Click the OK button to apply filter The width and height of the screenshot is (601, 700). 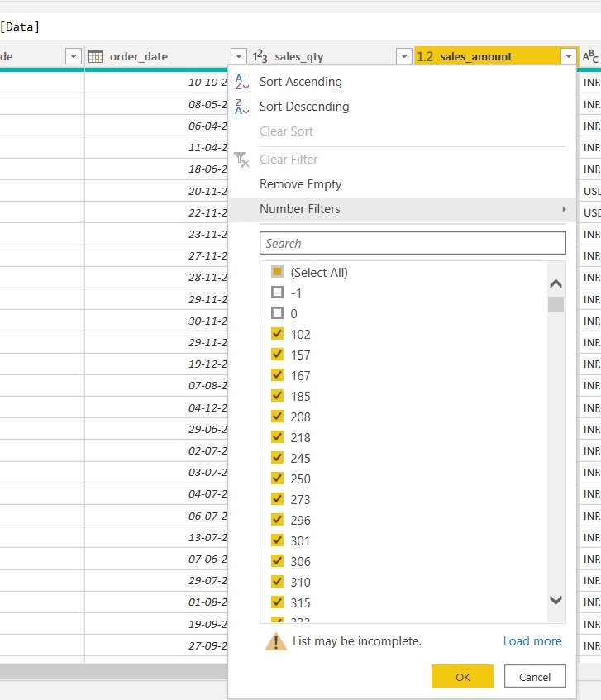click(462, 676)
